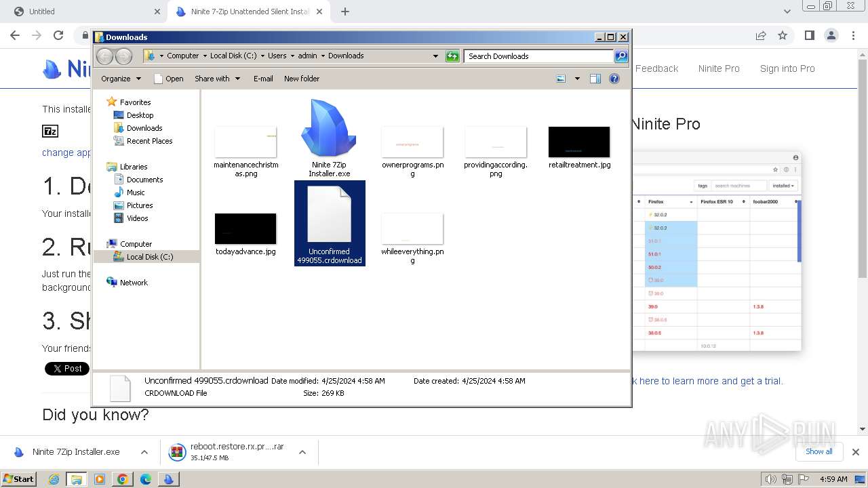Image resolution: width=868 pixels, height=488 pixels.
Task: Expand options for Ninite 7Zip Installer.exe download
Action: click(144, 452)
